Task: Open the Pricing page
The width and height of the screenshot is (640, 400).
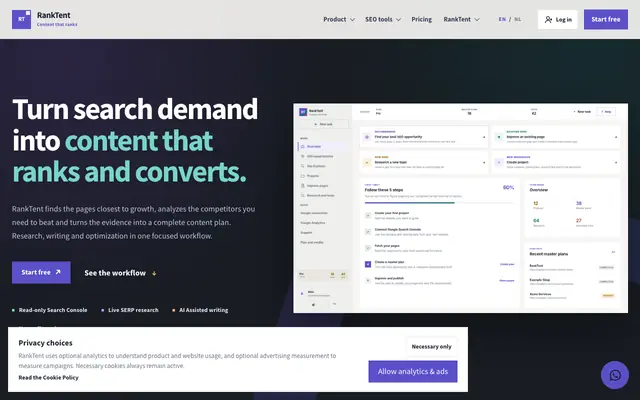Action: point(421,19)
